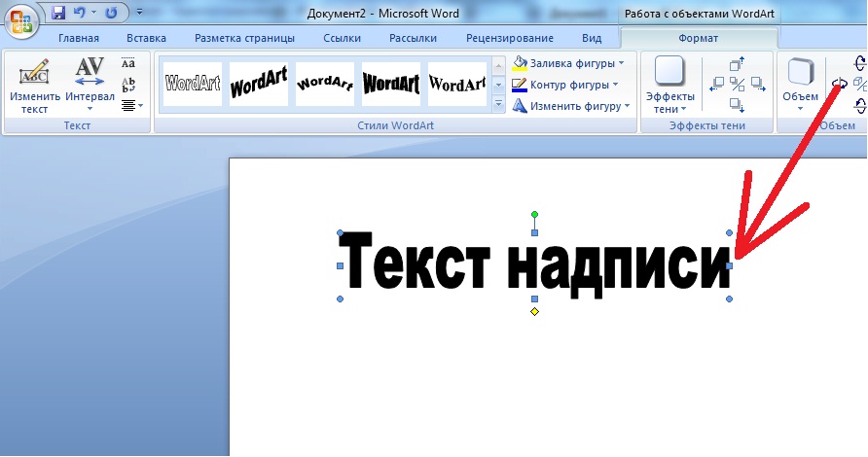Nudge the shadow right
This screenshot has height=457, width=868.
tap(758, 84)
